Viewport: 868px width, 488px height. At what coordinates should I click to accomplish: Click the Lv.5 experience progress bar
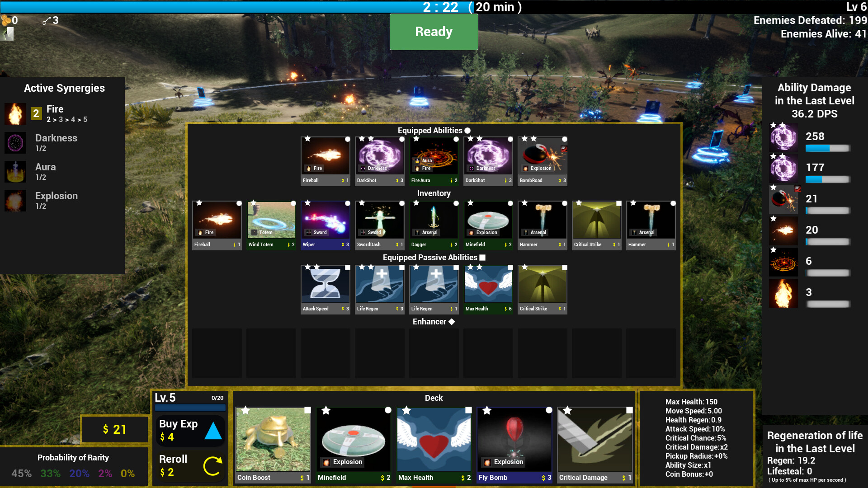tap(190, 408)
